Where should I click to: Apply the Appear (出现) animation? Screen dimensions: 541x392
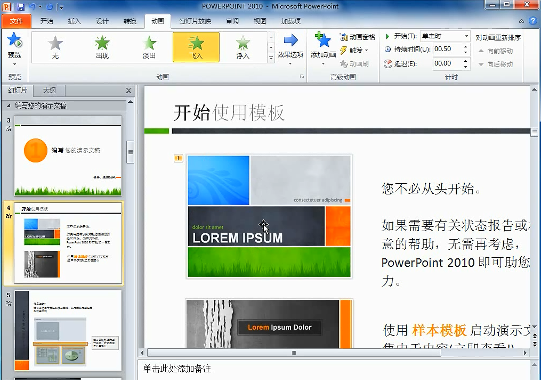point(102,47)
